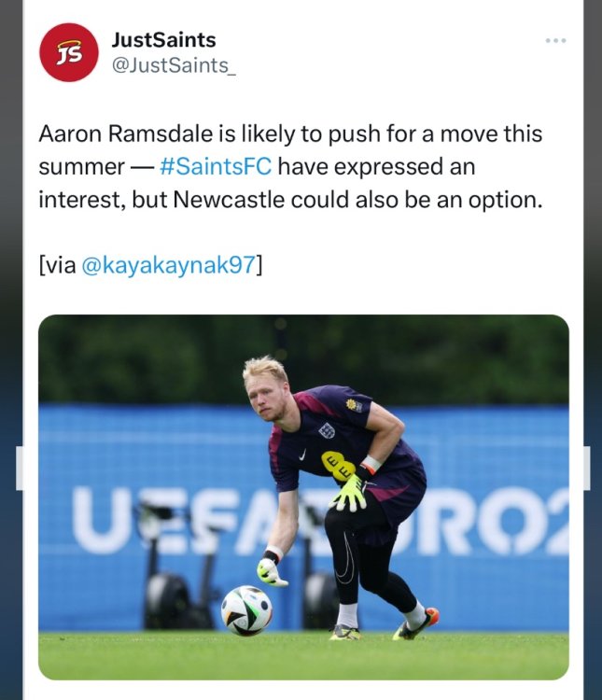
Task: Click the football in the photo
Action: [x=246, y=611]
